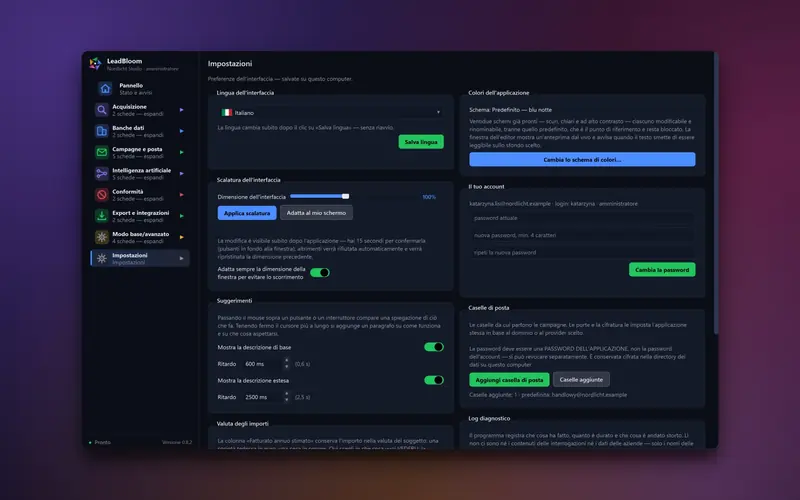Select Conformità label in sidebar
The height and width of the screenshot is (500, 800).
[128, 192]
